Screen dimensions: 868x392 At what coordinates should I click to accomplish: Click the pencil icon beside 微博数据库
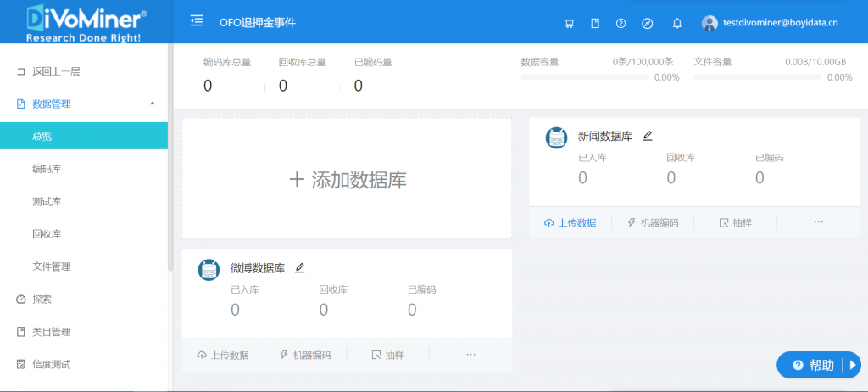(299, 268)
